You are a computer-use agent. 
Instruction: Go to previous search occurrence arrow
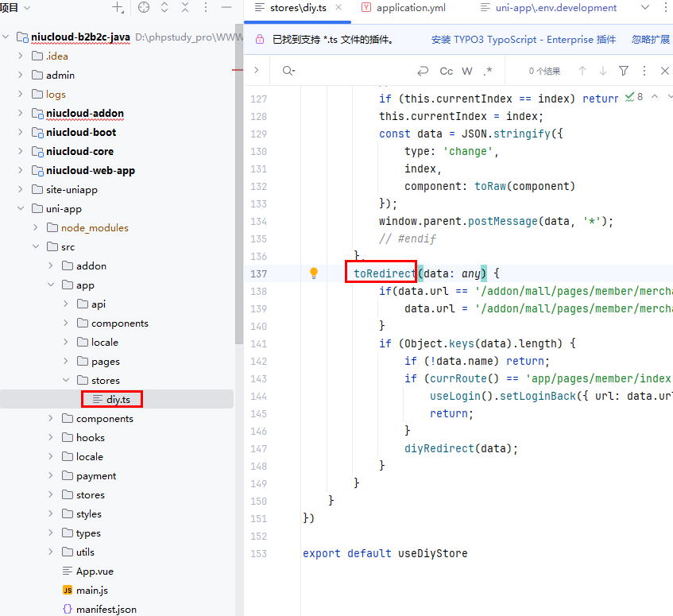pyautogui.click(x=582, y=71)
